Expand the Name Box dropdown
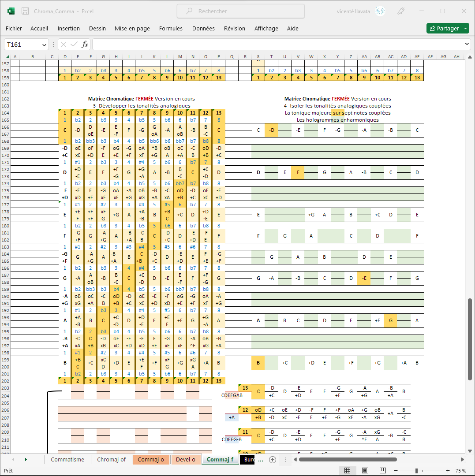475x476 pixels. (44, 45)
